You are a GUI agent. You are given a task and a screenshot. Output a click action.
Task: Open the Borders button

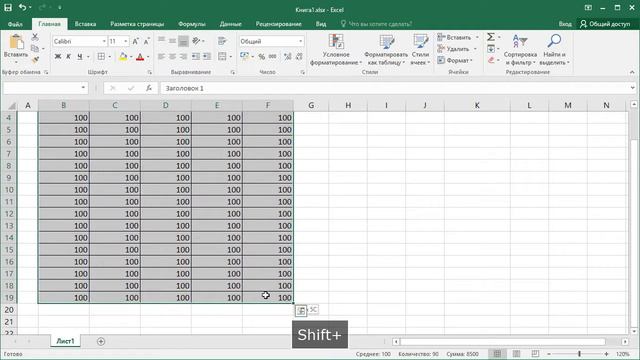click(x=101, y=56)
